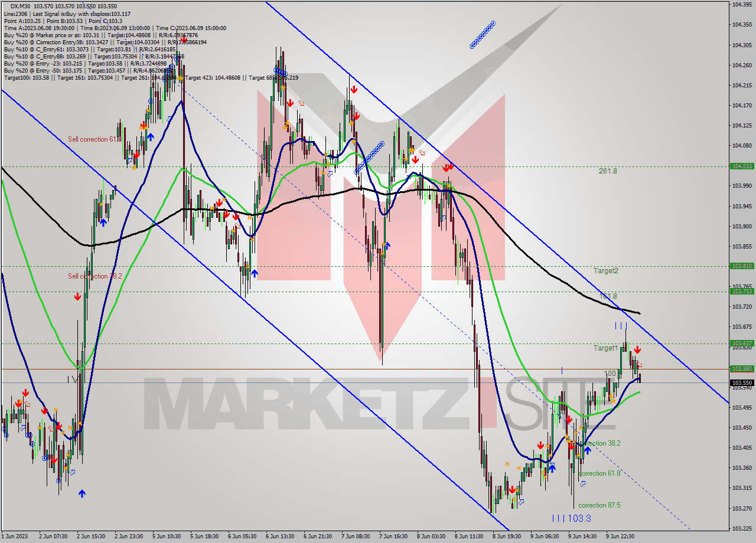The image size is (756, 543).
Task: Click the '161.8' Fibonacci level label
Action: coord(608,296)
